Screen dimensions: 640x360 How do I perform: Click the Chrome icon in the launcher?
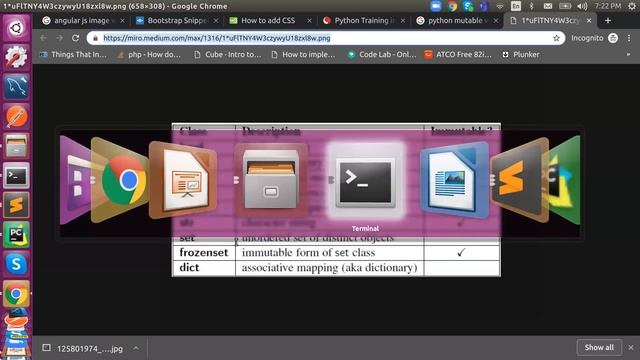[16, 293]
